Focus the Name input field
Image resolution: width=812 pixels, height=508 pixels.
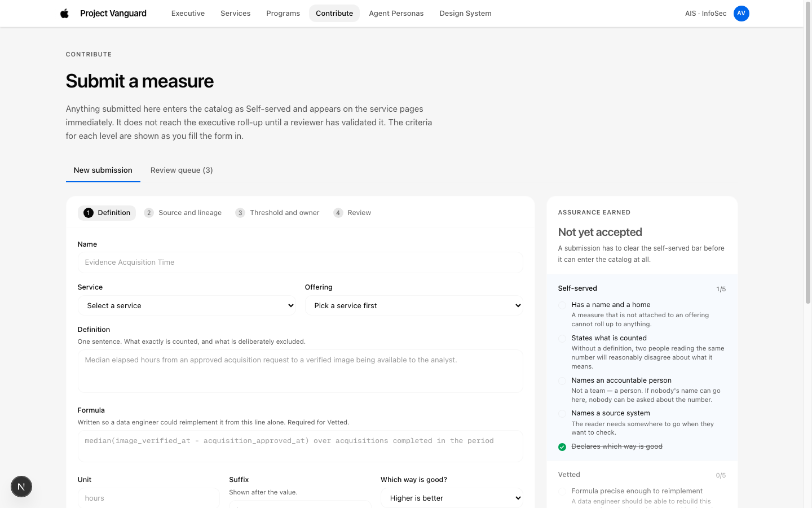tap(300, 262)
